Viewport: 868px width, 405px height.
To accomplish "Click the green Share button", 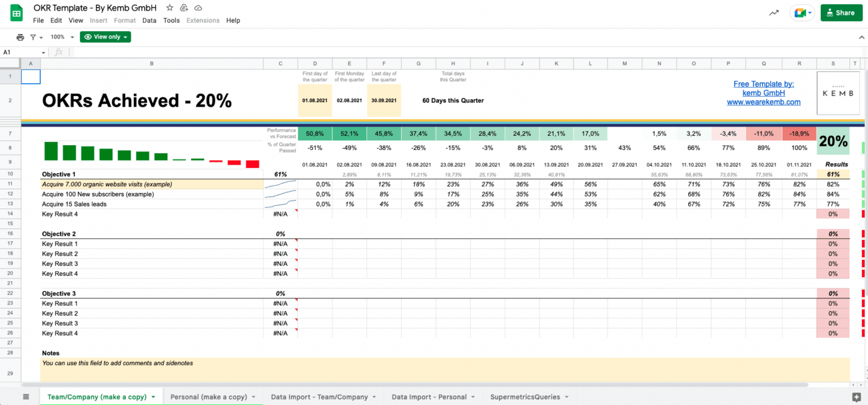I will point(841,13).
